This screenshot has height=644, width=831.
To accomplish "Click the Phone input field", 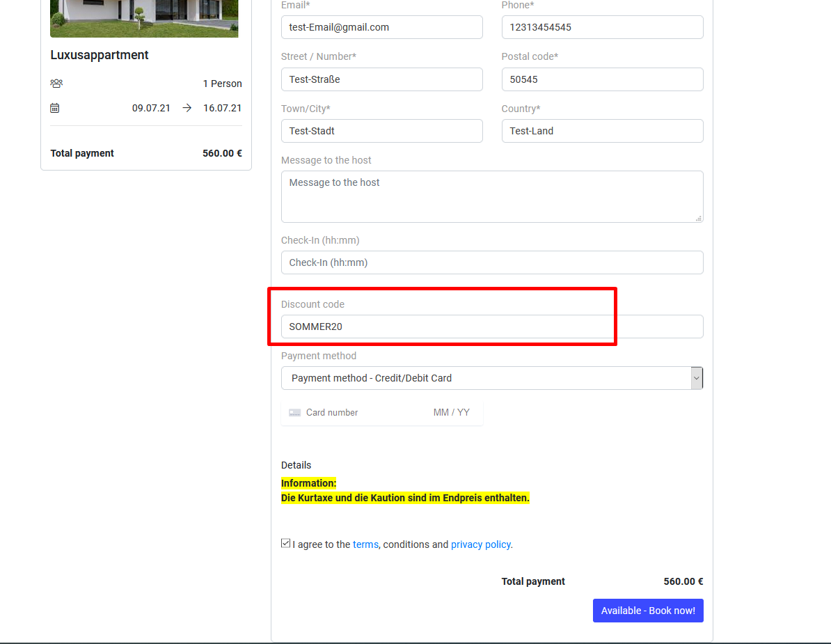I will [602, 27].
